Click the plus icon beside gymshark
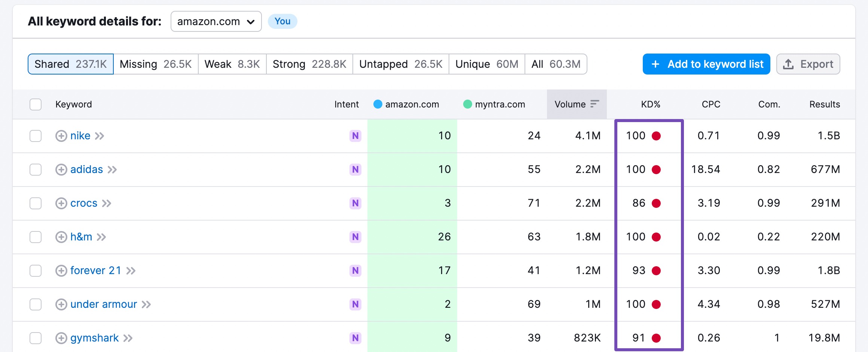868x352 pixels. (x=61, y=338)
